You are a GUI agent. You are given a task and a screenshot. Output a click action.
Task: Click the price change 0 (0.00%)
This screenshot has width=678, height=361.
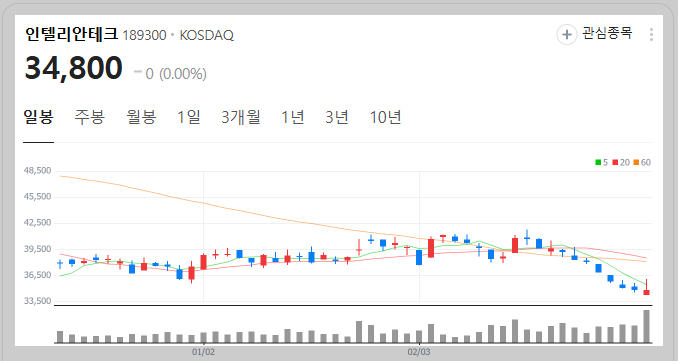point(176,74)
